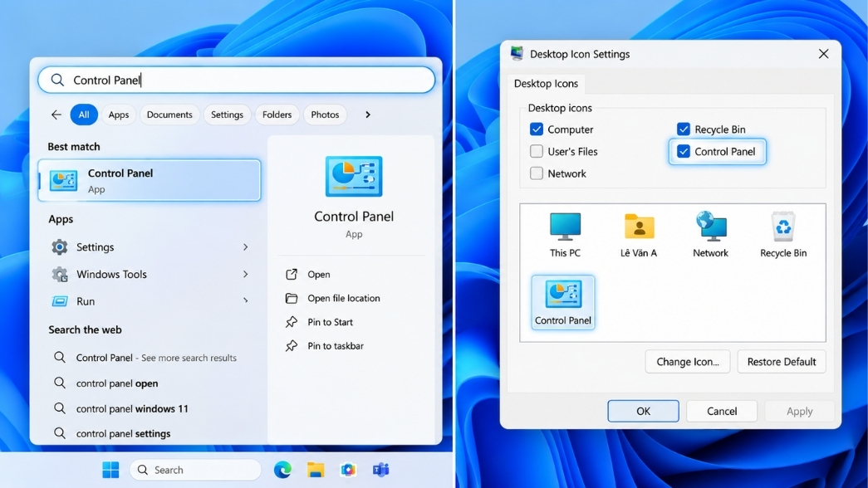This screenshot has height=488, width=868.
Task: Click the 'Control Panel' Start search input field
Action: (x=237, y=81)
